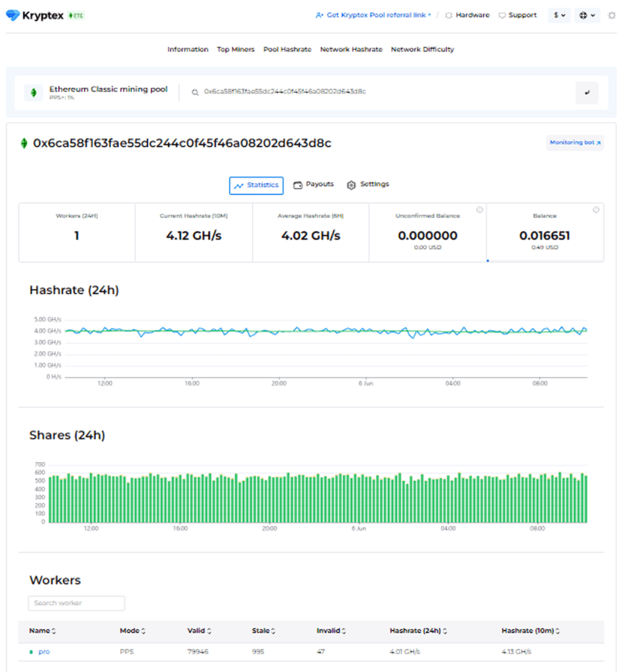Image resolution: width=628 pixels, height=672 pixels.
Task: Open the language globe dropdown
Action: click(x=586, y=14)
